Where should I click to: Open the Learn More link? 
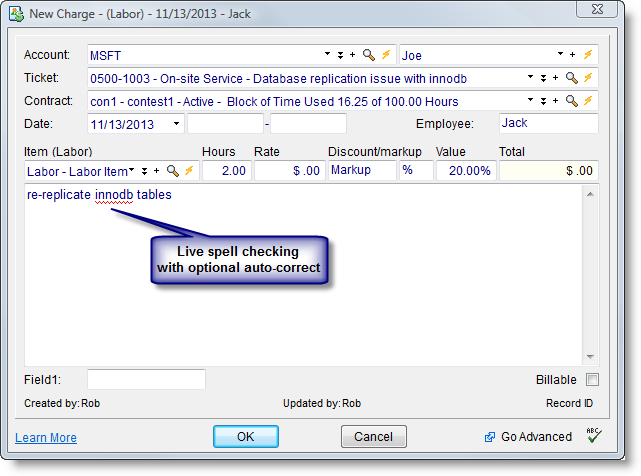tap(46, 438)
